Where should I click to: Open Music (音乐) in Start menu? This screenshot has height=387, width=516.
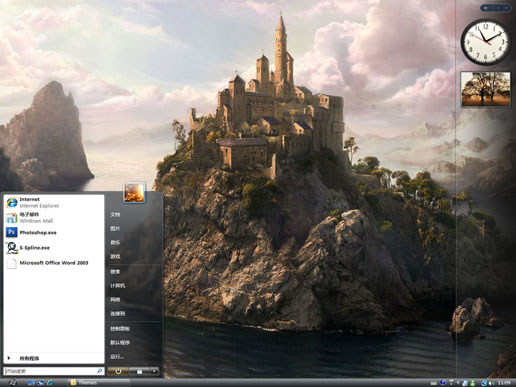click(x=115, y=242)
